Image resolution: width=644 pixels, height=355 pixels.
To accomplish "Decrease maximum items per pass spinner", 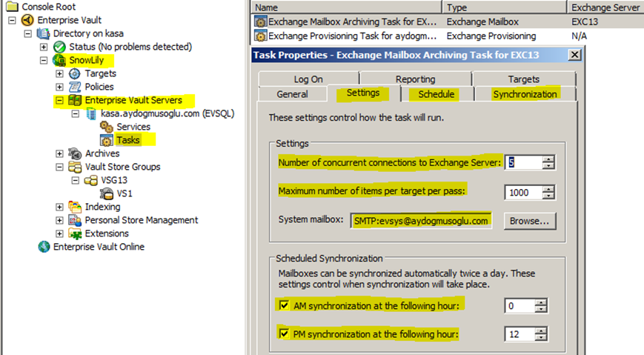I will (548, 196).
